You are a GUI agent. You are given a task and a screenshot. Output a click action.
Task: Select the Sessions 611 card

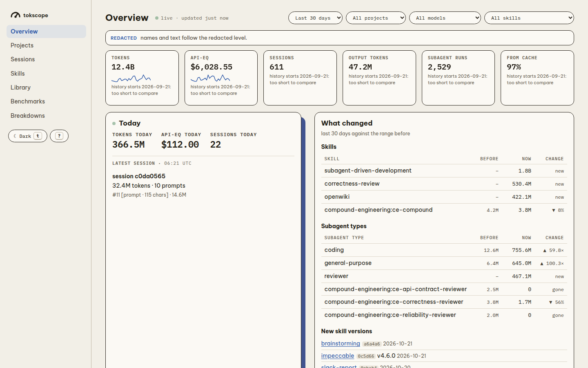[x=300, y=78]
